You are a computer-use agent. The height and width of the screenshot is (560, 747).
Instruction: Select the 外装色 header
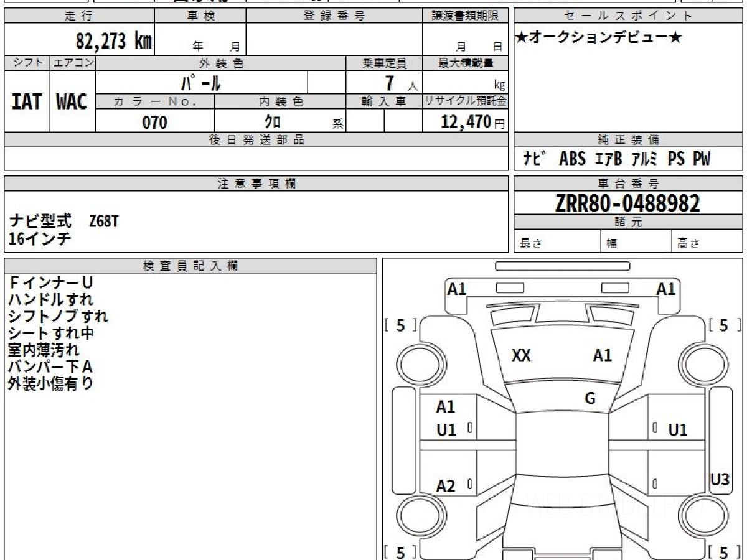221,63
